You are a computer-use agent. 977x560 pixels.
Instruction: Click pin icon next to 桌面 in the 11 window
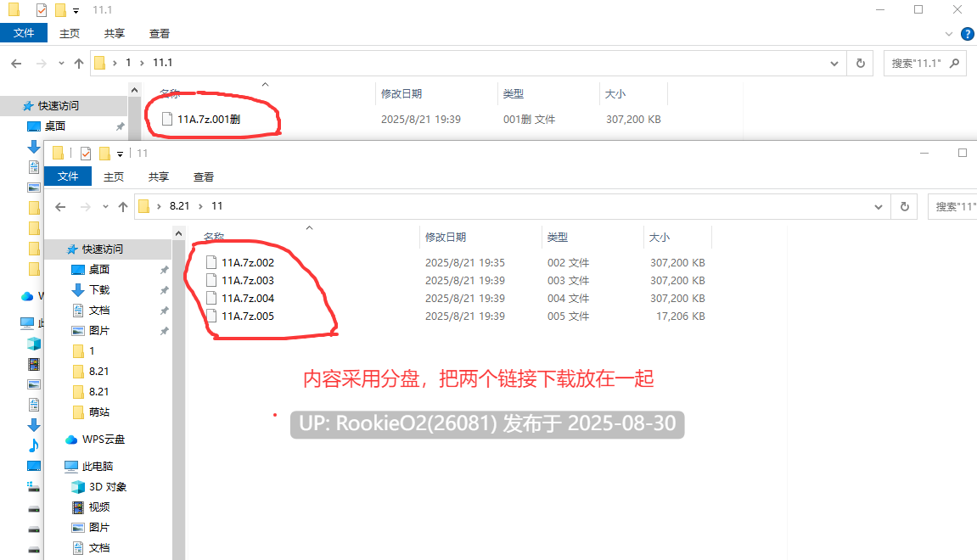coord(164,270)
